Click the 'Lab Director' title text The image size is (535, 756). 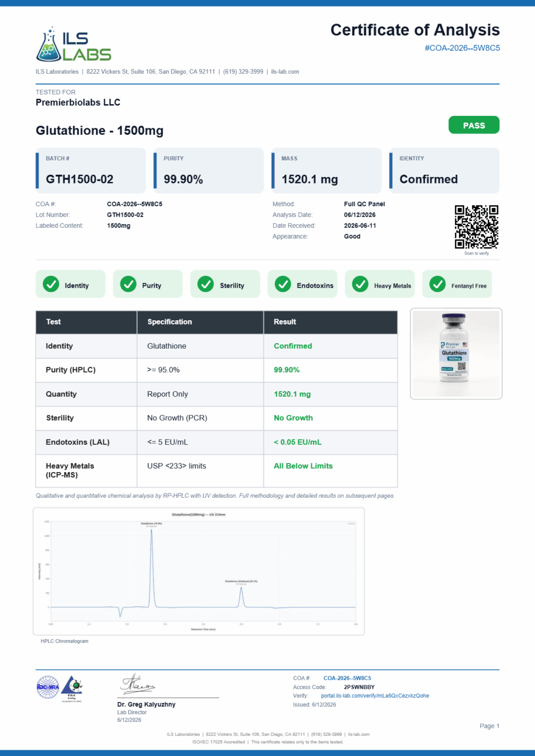[x=132, y=713]
